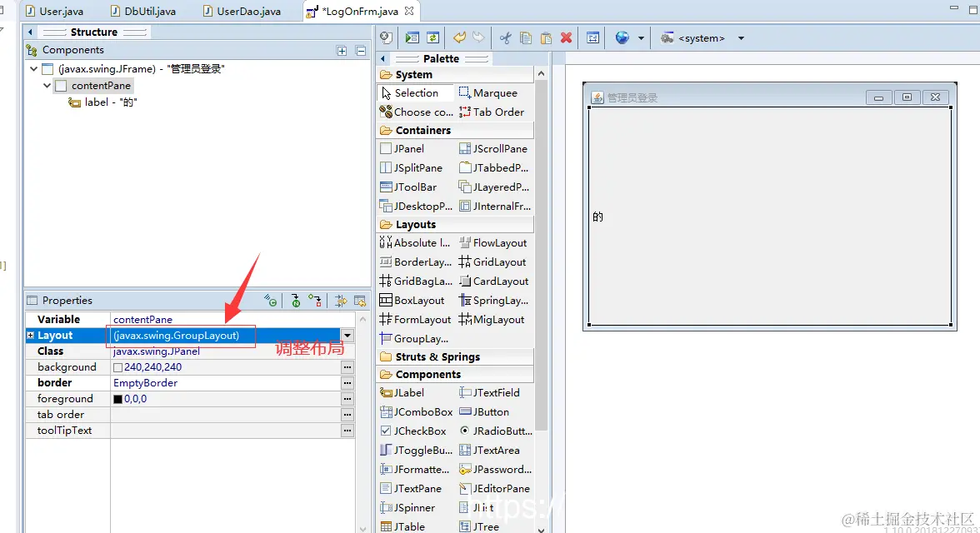The width and height of the screenshot is (980, 533).
Task: Click the red Delete icon
Action: pyautogui.click(x=567, y=38)
